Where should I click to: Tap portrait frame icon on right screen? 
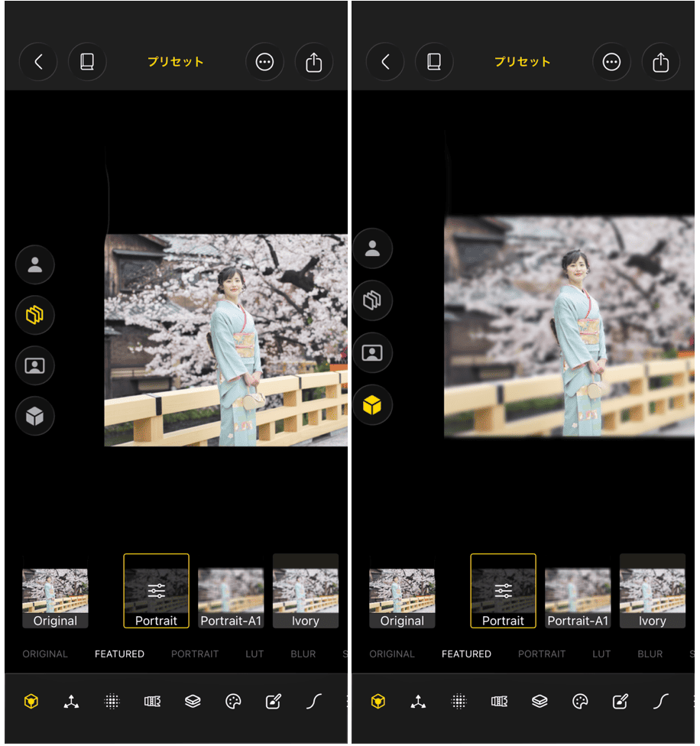(372, 352)
